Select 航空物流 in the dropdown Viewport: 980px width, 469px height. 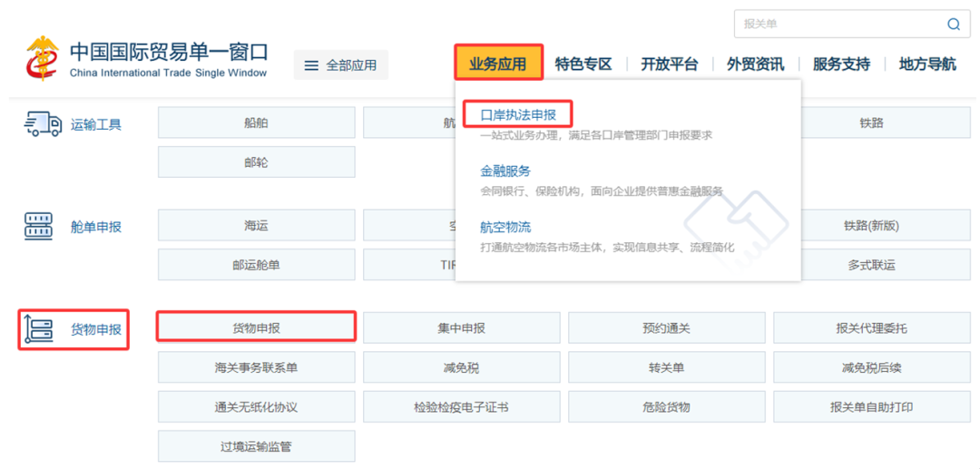[505, 227]
